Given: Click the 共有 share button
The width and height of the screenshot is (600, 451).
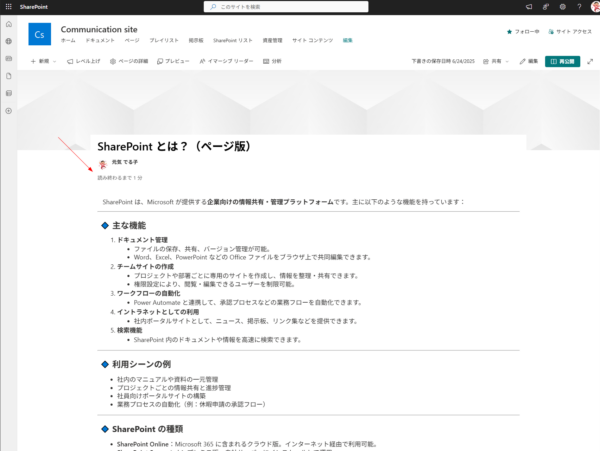Looking at the screenshot, I should (492, 61).
